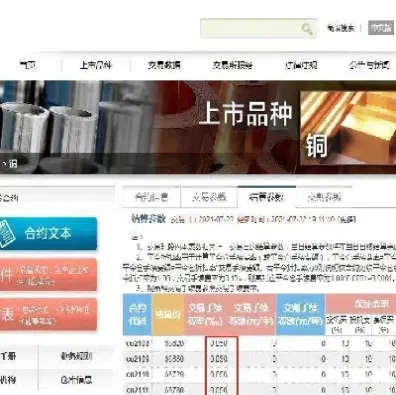The height and width of the screenshot is (395, 396).
Task: Switch to the 交易参数 tab
Action: (209, 197)
